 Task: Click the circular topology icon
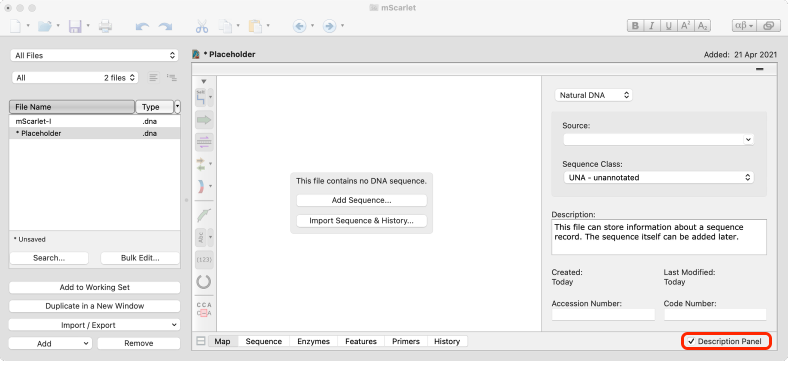pos(204,282)
